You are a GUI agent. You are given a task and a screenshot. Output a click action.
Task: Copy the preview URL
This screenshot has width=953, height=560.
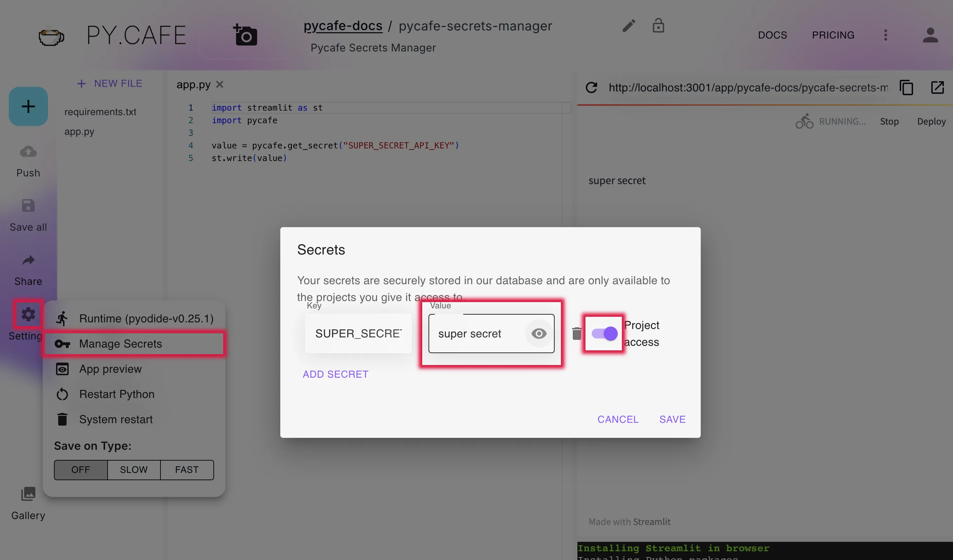(906, 87)
